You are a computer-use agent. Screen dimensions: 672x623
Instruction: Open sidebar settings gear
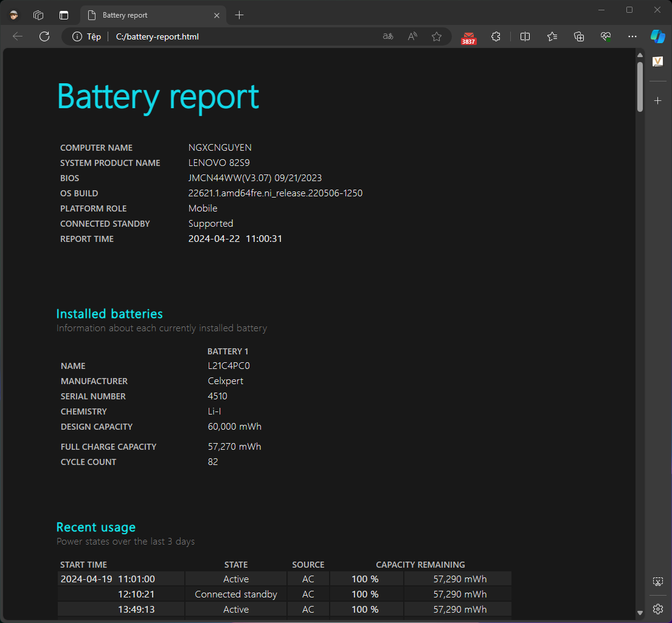[658, 609]
